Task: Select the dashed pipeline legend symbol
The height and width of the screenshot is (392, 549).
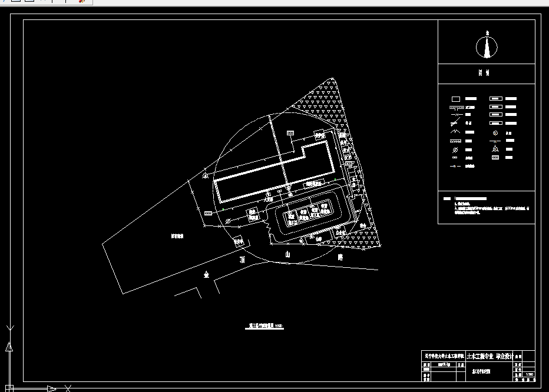Action: (x=455, y=166)
